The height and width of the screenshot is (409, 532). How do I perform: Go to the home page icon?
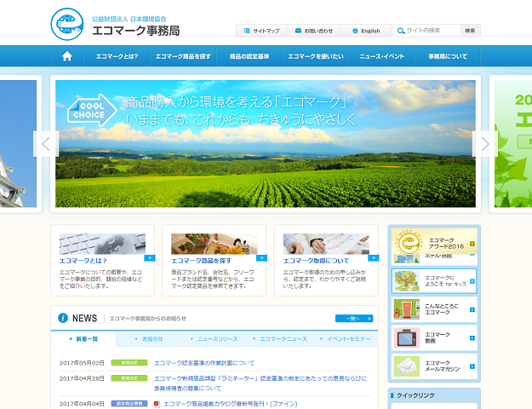pyautogui.click(x=67, y=56)
